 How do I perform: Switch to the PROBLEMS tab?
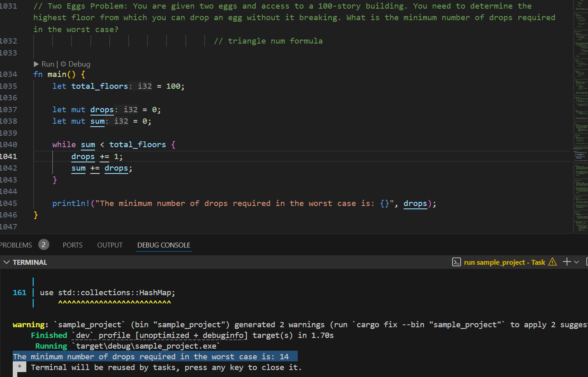pyautogui.click(x=16, y=245)
